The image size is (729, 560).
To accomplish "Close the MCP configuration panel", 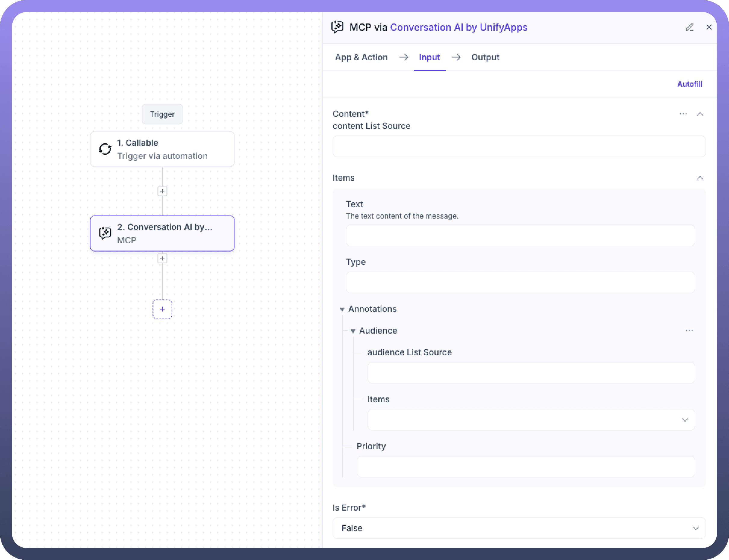I will [x=709, y=27].
